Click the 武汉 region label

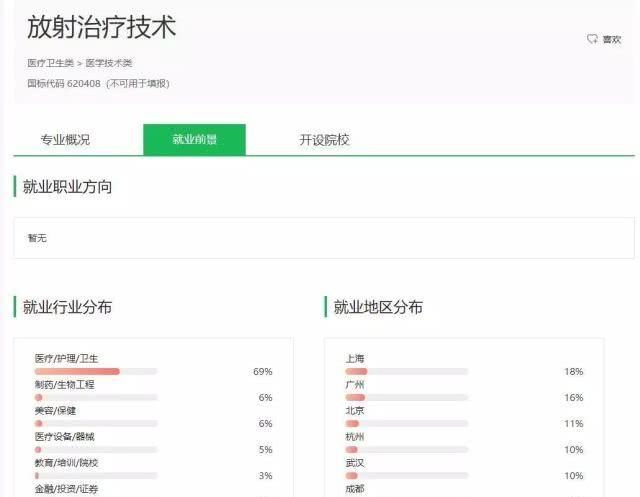355,463
